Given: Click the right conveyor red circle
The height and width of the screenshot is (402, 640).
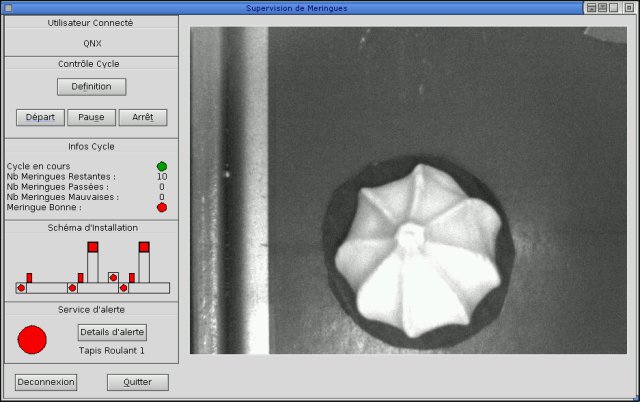Looking at the screenshot, I should coord(124,288).
